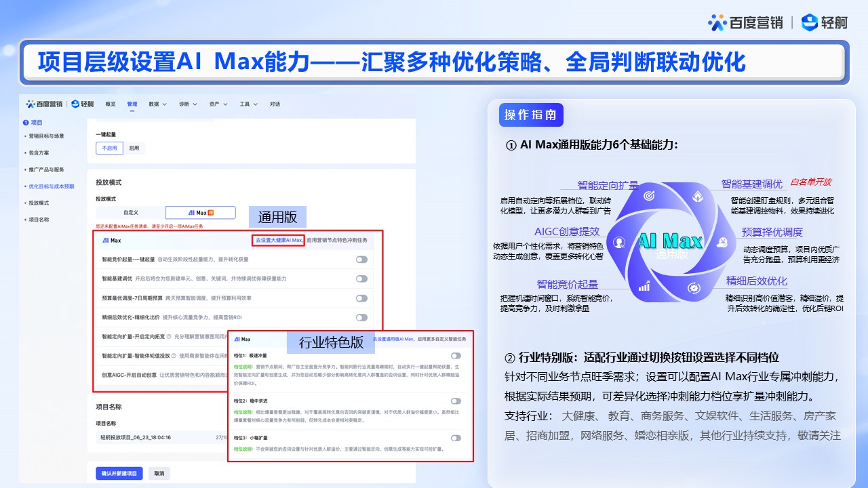Image resolution: width=868 pixels, height=488 pixels.
Task: Click help icon beside 智能定向扩量-开启定向拓宽
Action: (x=169, y=335)
